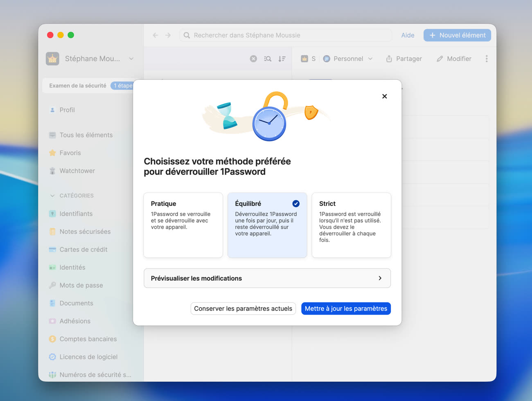The width and height of the screenshot is (532, 401).
Task: Expand Prévisualiser les modifications
Action: pyautogui.click(x=267, y=278)
